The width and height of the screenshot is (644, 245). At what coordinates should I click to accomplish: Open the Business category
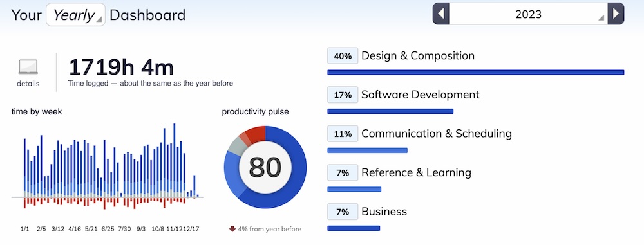tap(384, 212)
